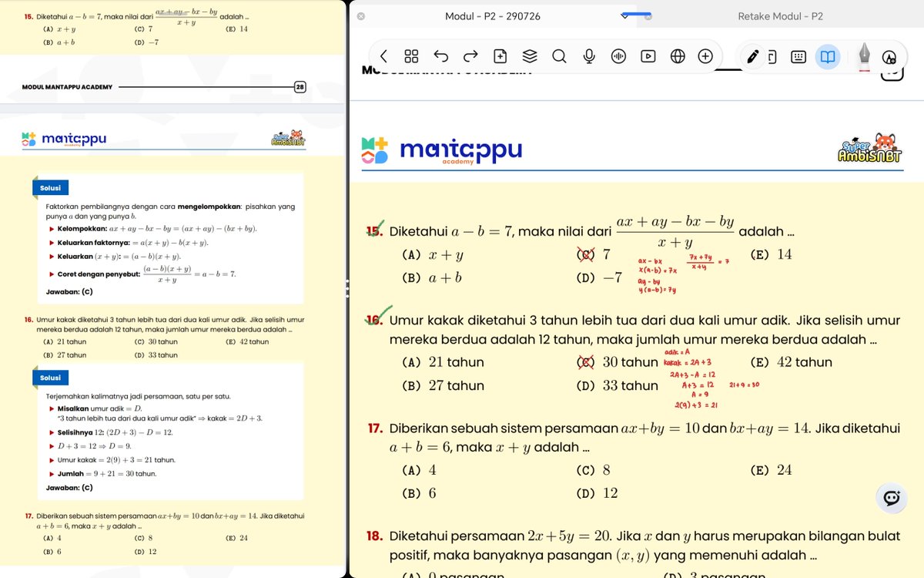The width and height of the screenshot is (924, 578).
Task: Choose answer (E) 42 tahun for question 16
Action: point(791,362)
